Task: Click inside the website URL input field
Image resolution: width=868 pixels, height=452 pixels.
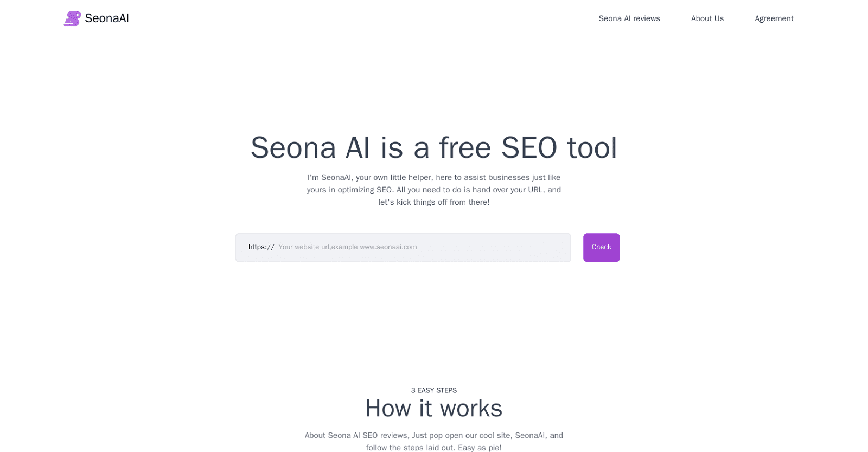Action: tap(401, 247)
